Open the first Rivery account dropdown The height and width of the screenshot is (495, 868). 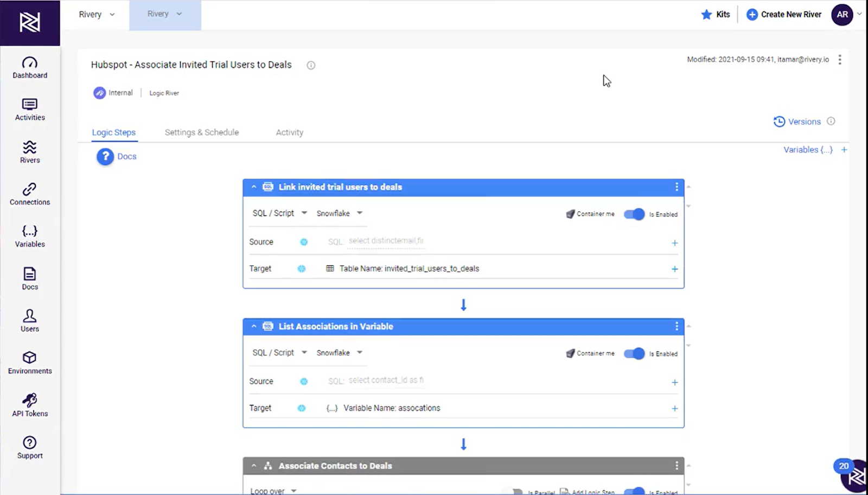click(97, 15)
